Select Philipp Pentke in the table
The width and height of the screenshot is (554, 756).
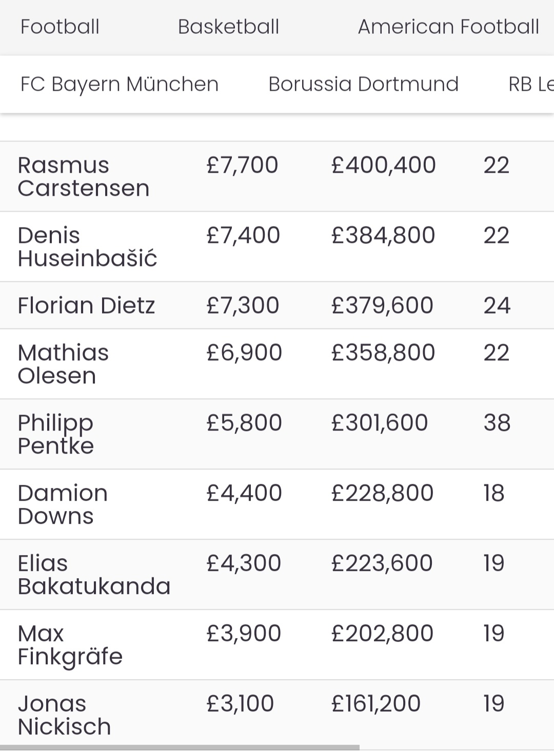click(56, 434)
